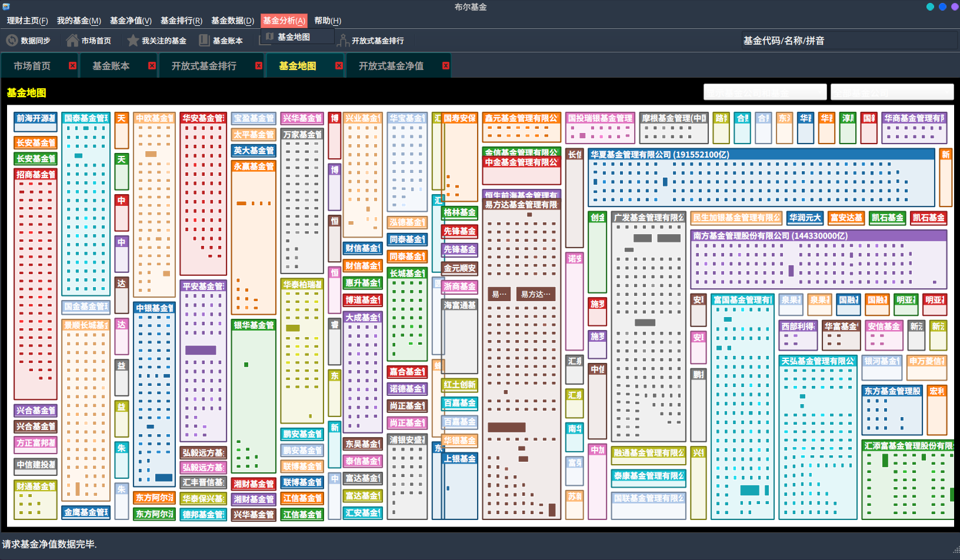Close the 基金账本 tab

coord(152,66)
